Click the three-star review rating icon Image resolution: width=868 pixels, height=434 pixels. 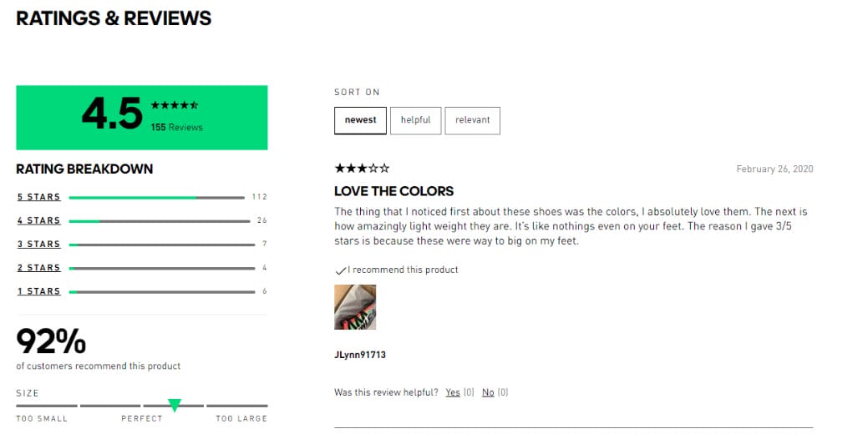[x=361, y=168]
